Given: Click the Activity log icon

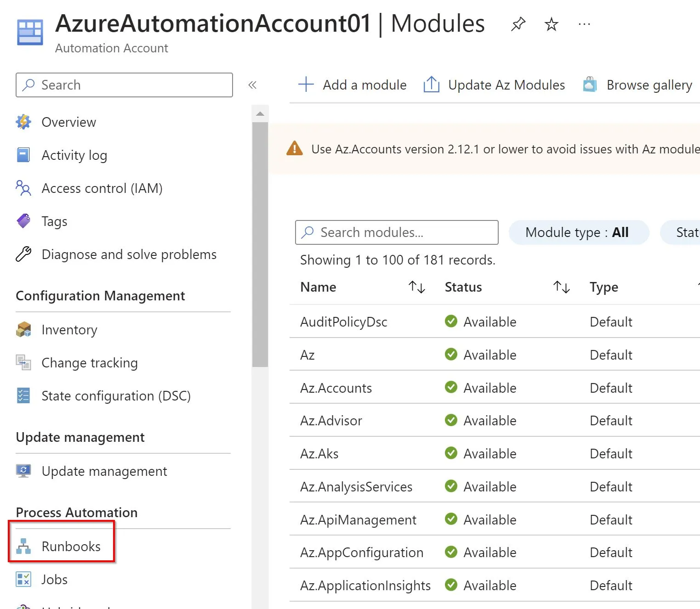Looking at the screenshot, I should 23,155.
